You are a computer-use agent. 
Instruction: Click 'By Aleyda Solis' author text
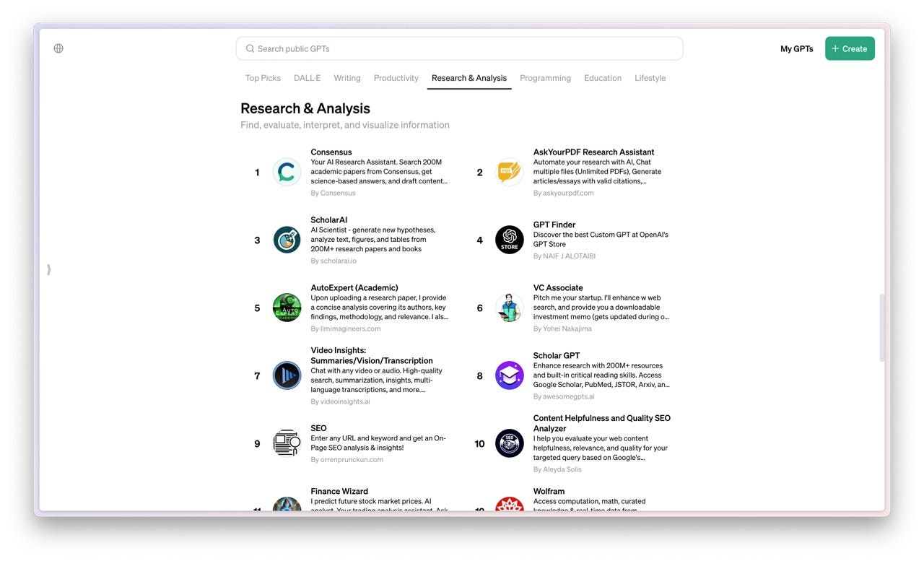(x=557, y=469)
